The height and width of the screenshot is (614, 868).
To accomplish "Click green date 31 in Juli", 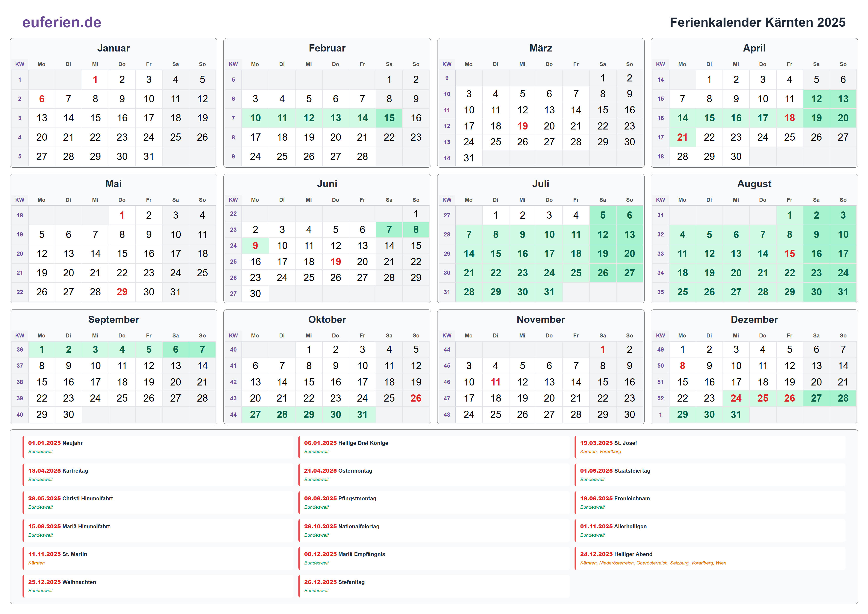I will click(x=549, y=292).
